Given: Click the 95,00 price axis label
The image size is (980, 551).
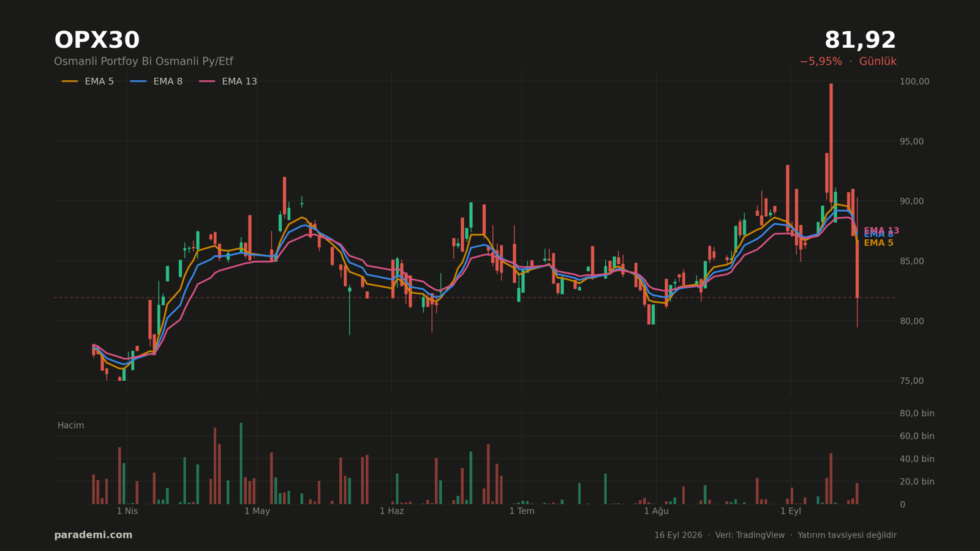Looking at the screenshot, I should 911,141.
